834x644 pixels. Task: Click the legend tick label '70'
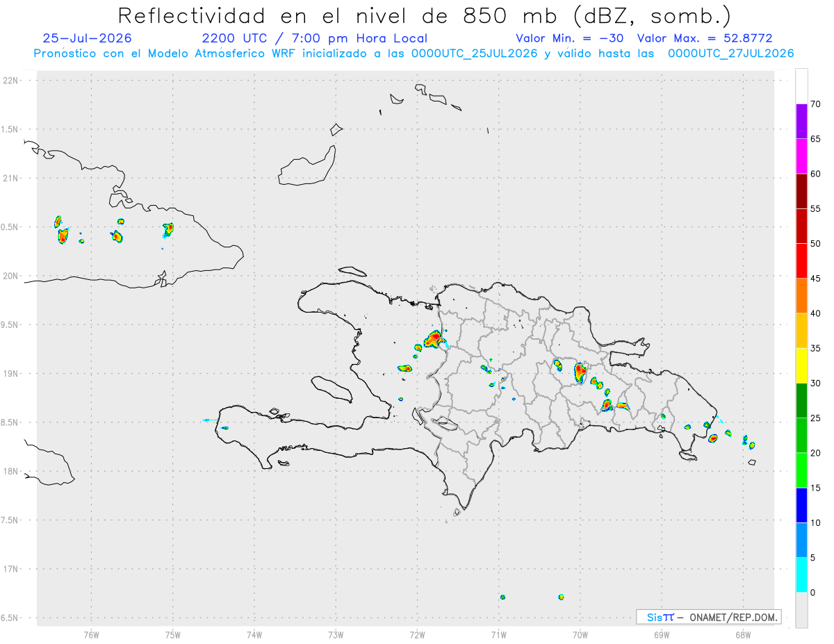coord(815,104)
